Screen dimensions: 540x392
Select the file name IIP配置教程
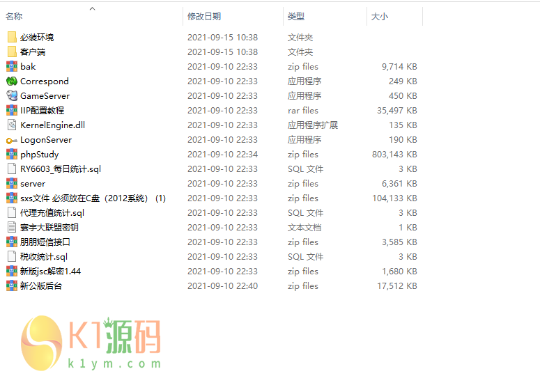(42, 111)
